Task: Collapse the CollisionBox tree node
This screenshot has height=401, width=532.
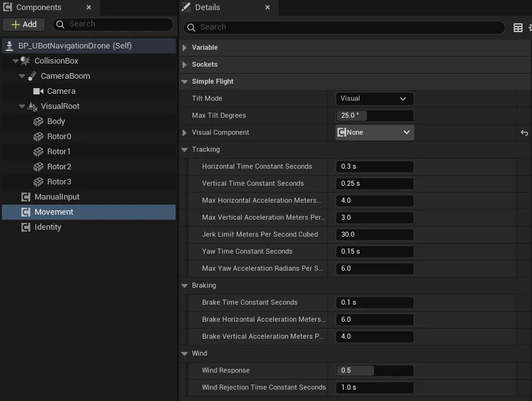Action: click(16, 61)
